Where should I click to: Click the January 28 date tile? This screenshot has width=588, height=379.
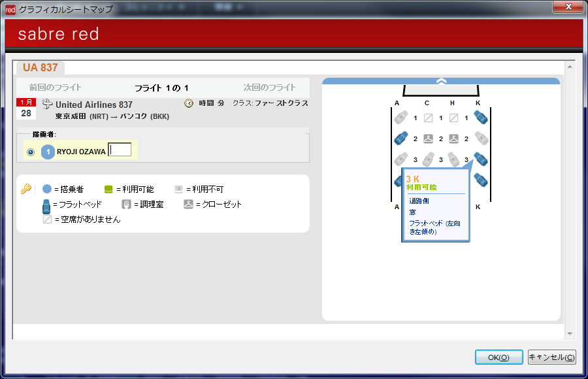point(26,109)
